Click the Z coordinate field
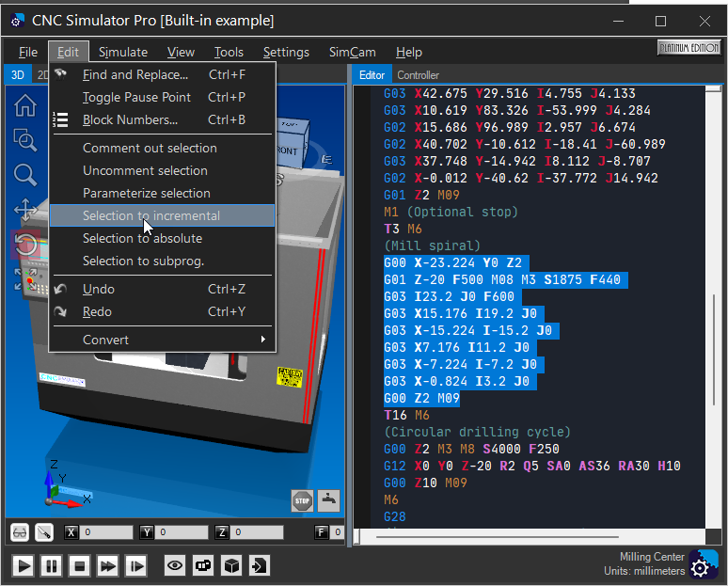 click(x=257, y=532)
